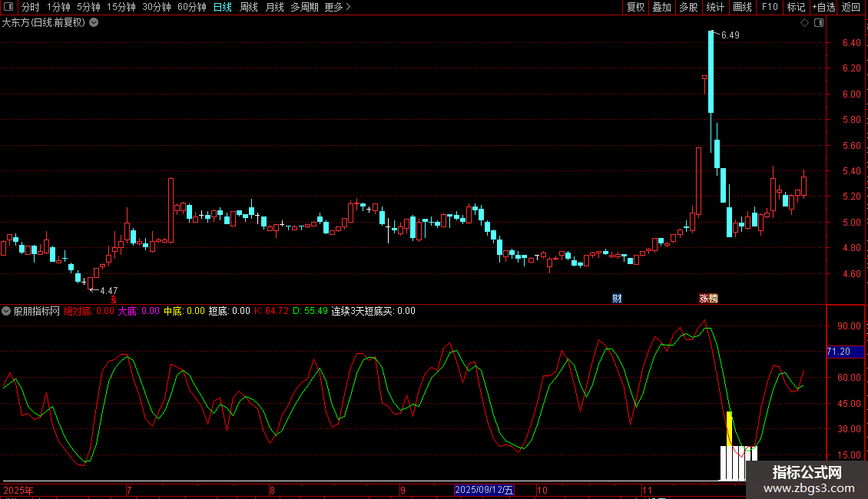
Task: Expand the 更多 periods menu
Action: (x=337, y=7)
